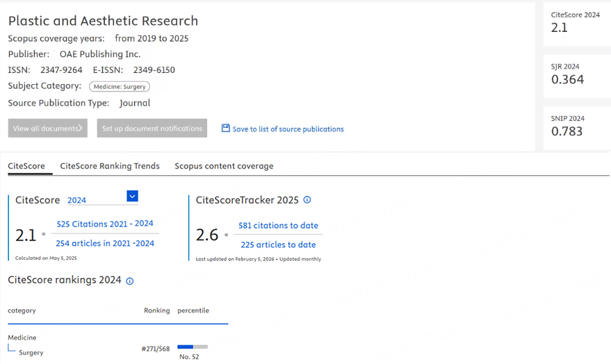Viewport: 611px width, 364px height.
Task: Click the CiteScore rankings 2024 info icon
Action: [x=130, y=281]
